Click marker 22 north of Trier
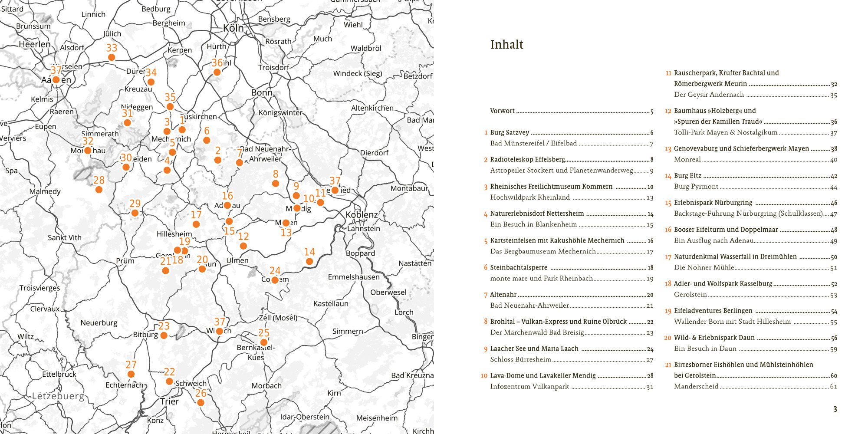868x434 pixels. pyautogui.click(x=169, y=381)
